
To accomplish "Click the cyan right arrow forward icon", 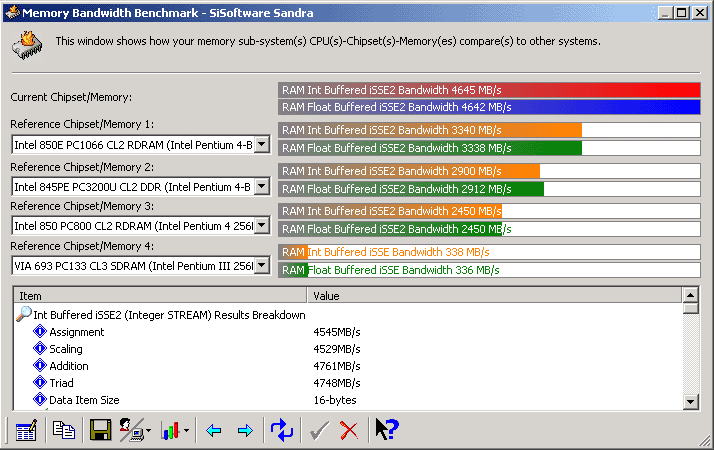I will (245, 430).
